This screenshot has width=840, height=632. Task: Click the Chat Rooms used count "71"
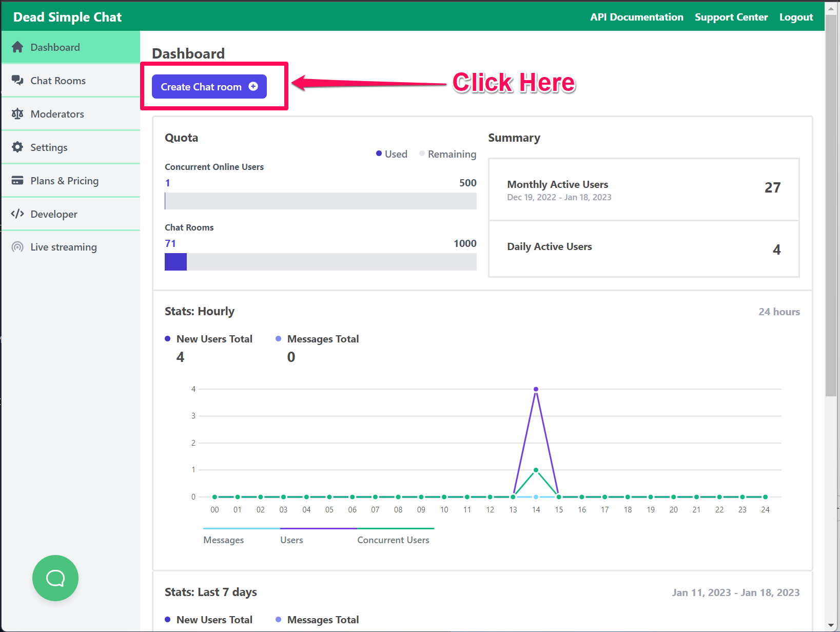tap(170, 243)
